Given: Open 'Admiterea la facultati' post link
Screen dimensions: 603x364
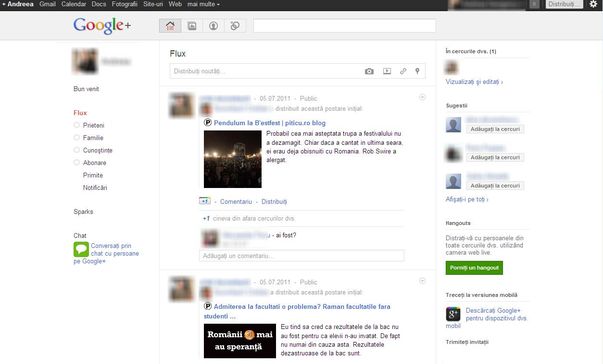Looking at the screenshot, I should pyautogui.click(x=297, y=311).
